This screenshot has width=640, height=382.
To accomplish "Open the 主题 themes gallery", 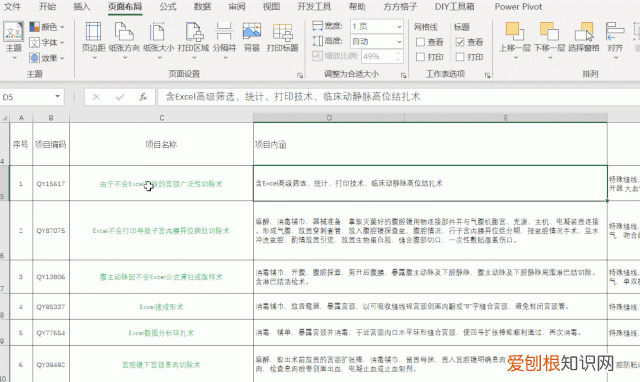I will pyautogui.click(x=13, y=40).
